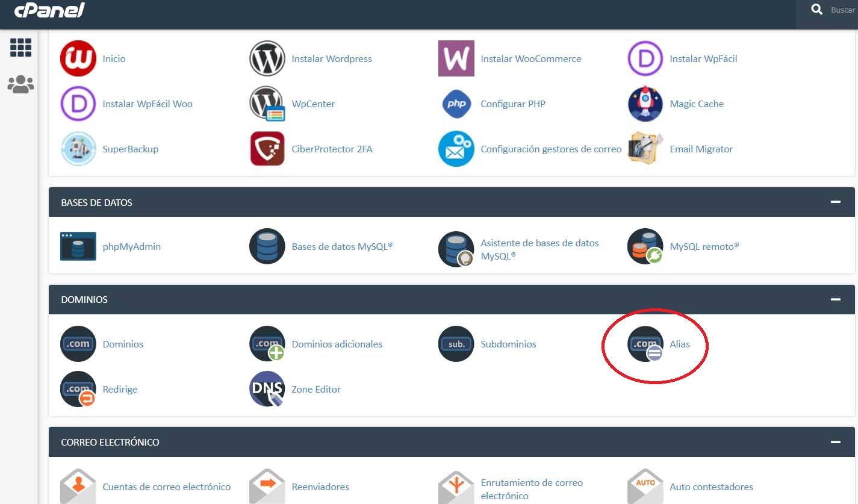
Task: Click the cPanel logo
Action: click(x=50, y=10)
